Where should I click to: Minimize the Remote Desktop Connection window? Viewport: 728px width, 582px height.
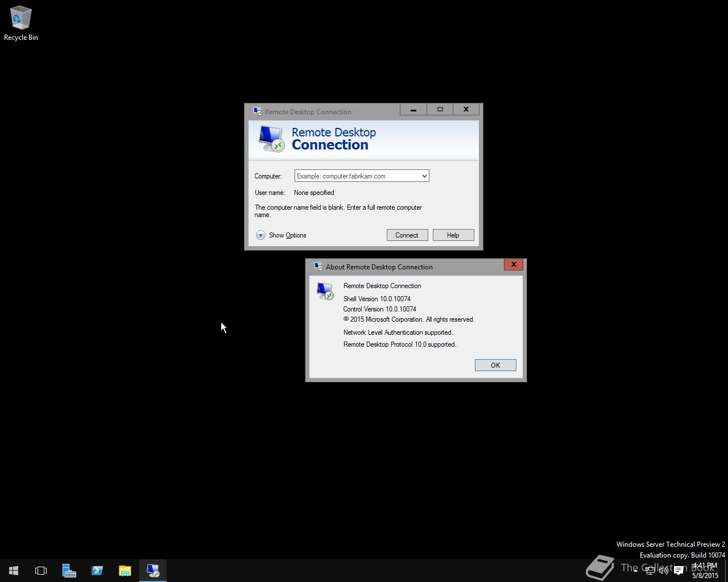click(x=413, y=110)
